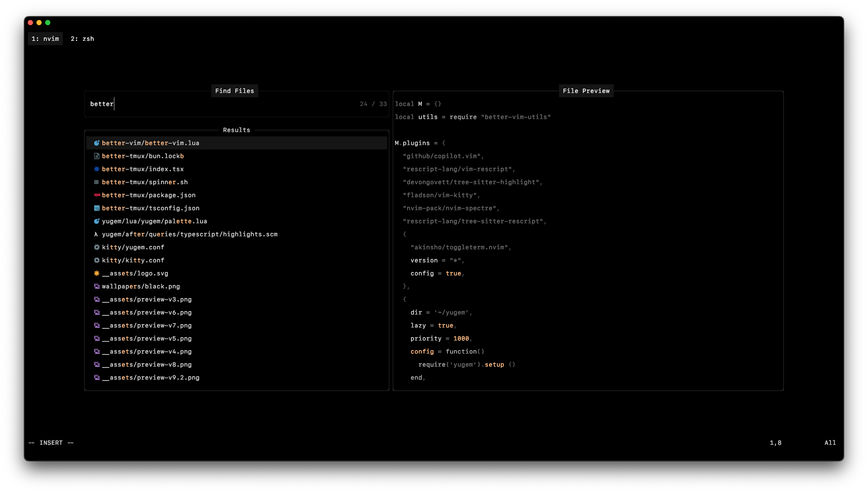The height and width of the screenshot is (493, 868).
Task: Click the File Preview panel title
Action: click(x=586, y=91)
